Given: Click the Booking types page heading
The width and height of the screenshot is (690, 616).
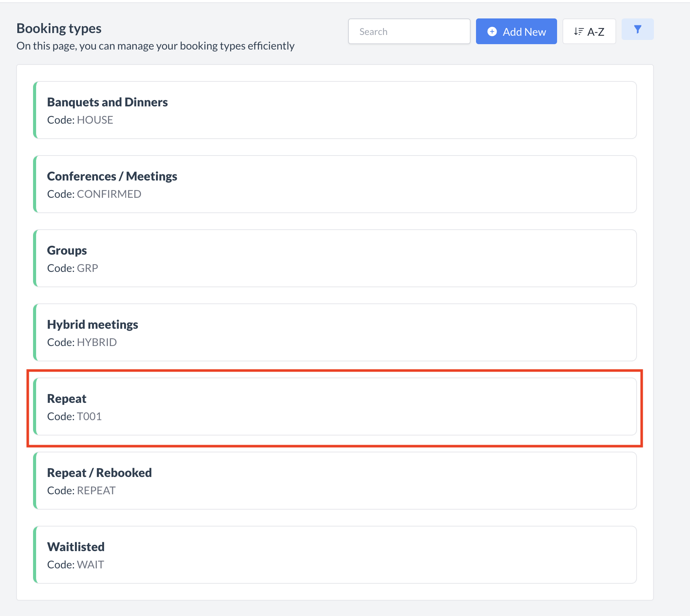Looking at the screenshot, I should coord(59,28).
